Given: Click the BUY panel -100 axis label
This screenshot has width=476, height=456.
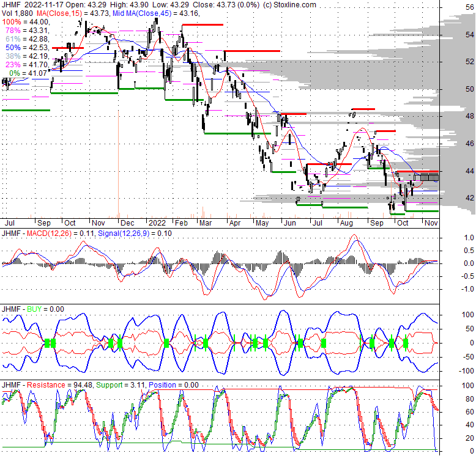Looking at the screenshot, I should point(467,371).
